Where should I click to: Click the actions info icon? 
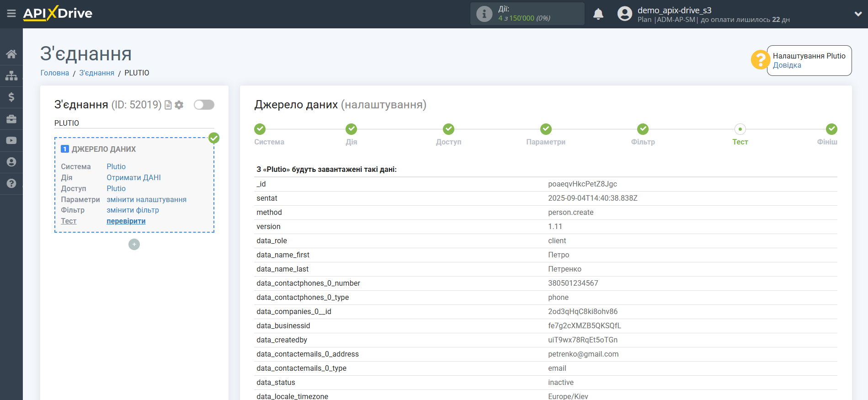pyautogui.click(x=485, y=14)
